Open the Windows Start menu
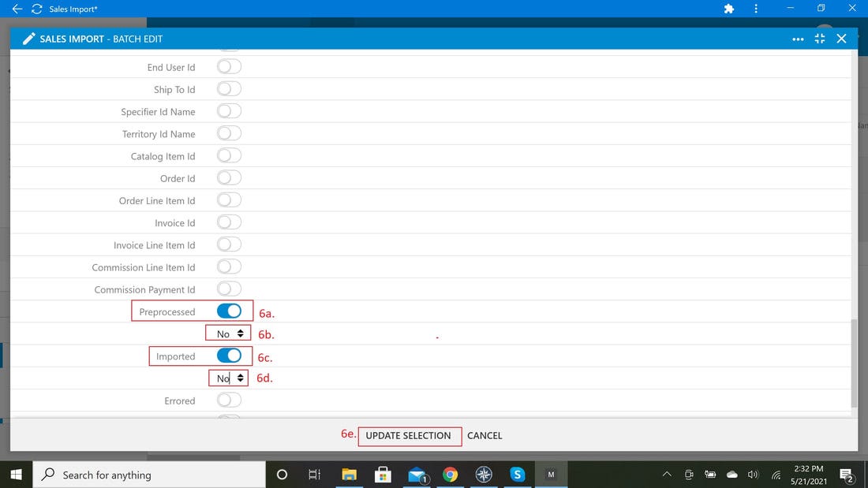Viewport: 868px width, 488px height. coord(16,475)
